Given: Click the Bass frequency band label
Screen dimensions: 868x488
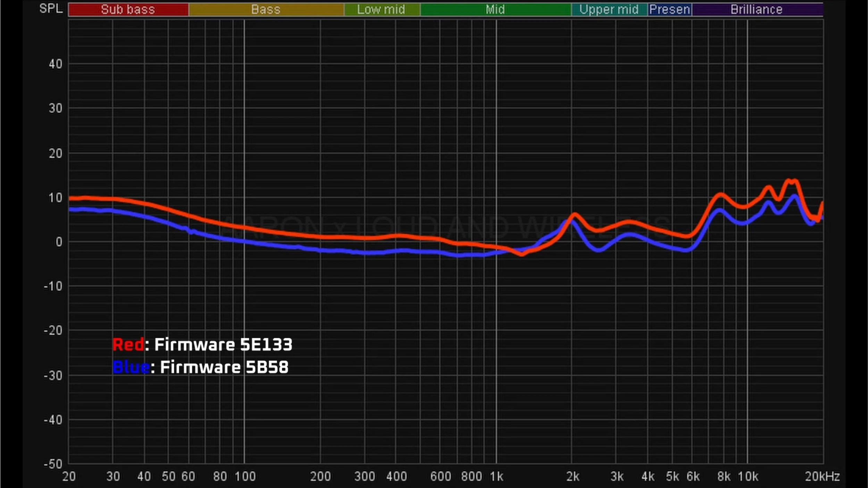Looking at the screenshot, I should pyautogui.click(x=266, y=9).
